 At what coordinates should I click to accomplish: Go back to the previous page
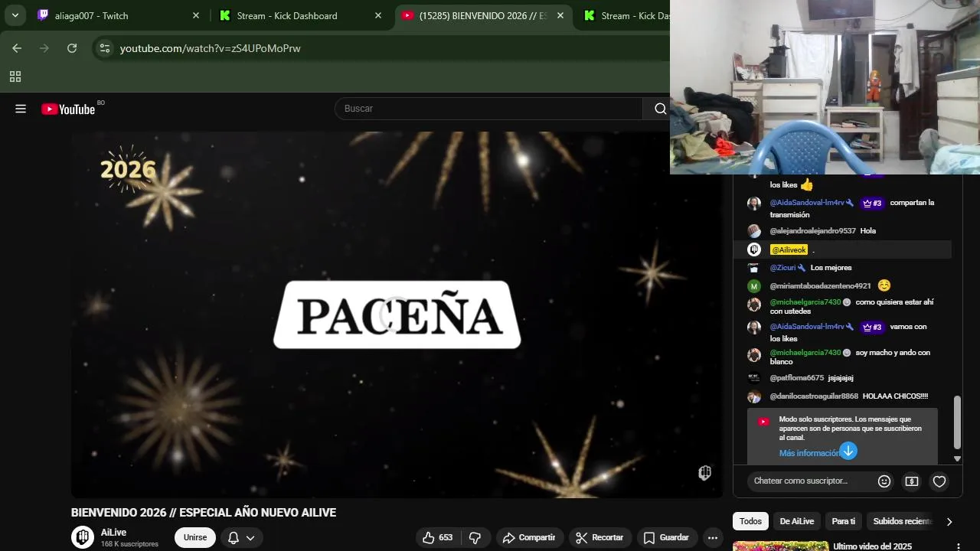coord(17,48)
